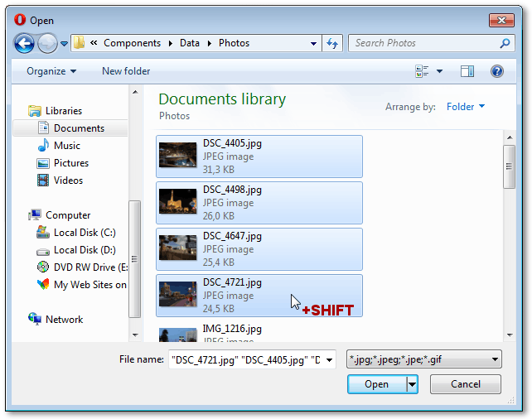Expand the arrow after Components breadcrumb
Screen dimensions: 532x419
171,43
